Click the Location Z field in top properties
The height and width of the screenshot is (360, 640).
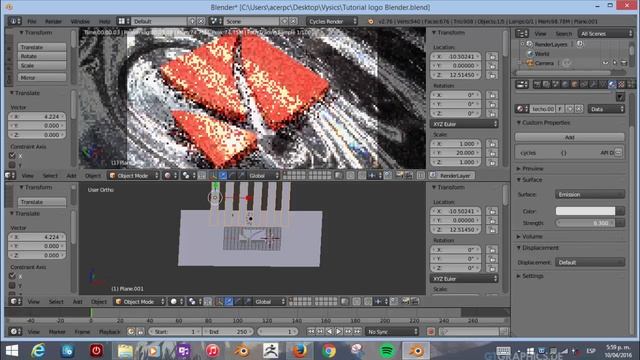pyautogui.click(x=456, y=75)
